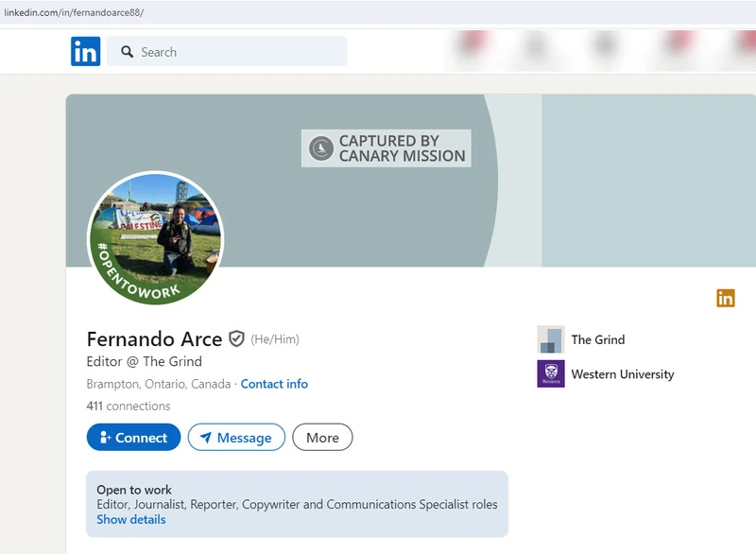Click the search magnifier icon
This screenshot has height=554, width=756.
[x=127, y=52]
